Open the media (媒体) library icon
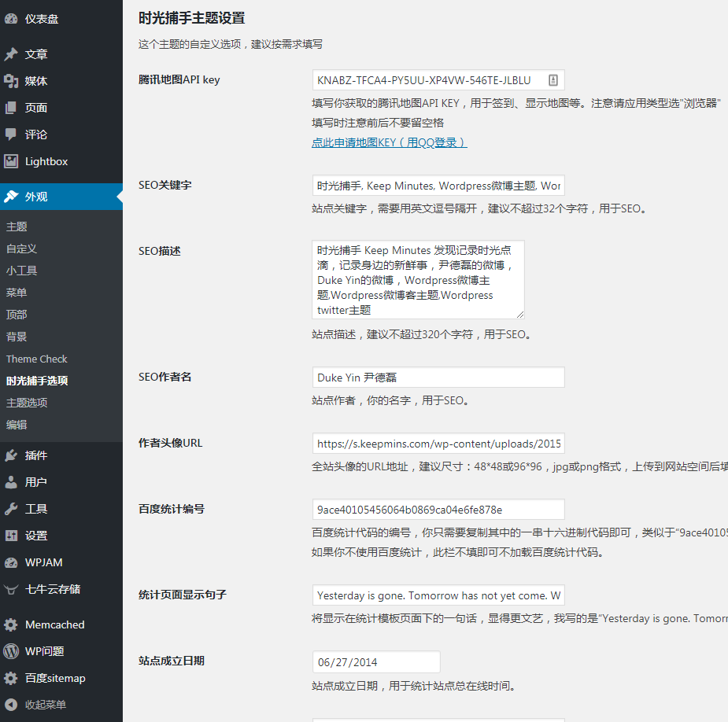 click(x=11, y=81)
